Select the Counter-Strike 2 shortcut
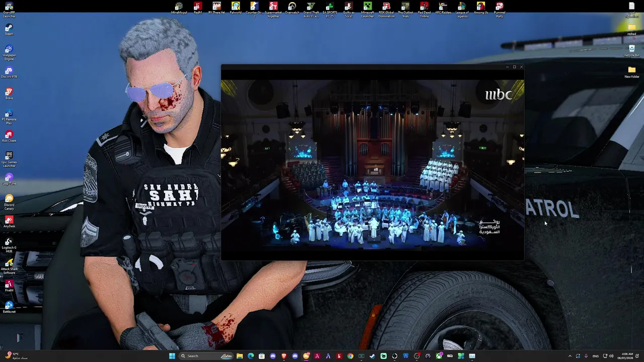644x362 pixels. (x=254, y=10)
